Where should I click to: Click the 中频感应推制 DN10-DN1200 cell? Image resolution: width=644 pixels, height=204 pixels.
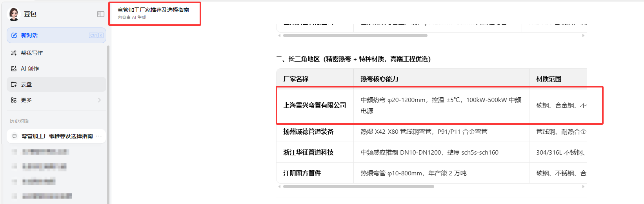pos(441,152)
